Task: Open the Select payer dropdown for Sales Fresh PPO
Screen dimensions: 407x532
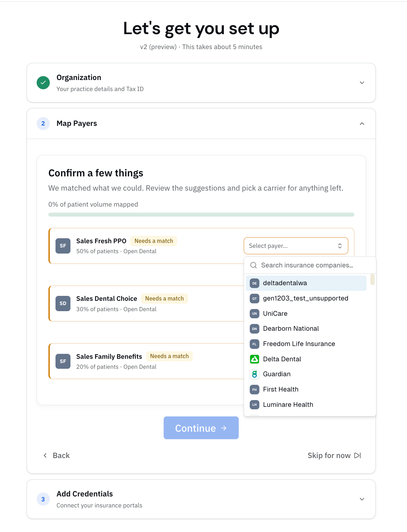Action: click(296, 246)
